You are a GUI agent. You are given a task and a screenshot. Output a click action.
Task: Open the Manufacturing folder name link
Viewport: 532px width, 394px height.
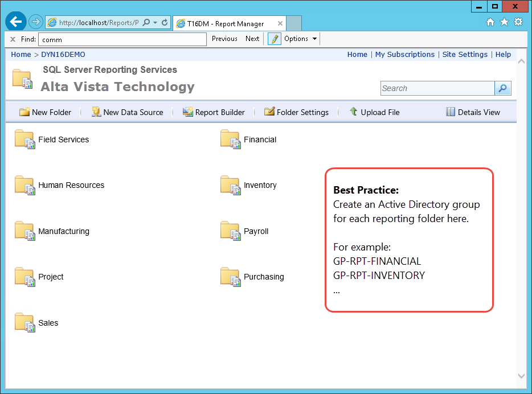pos(64,231)
